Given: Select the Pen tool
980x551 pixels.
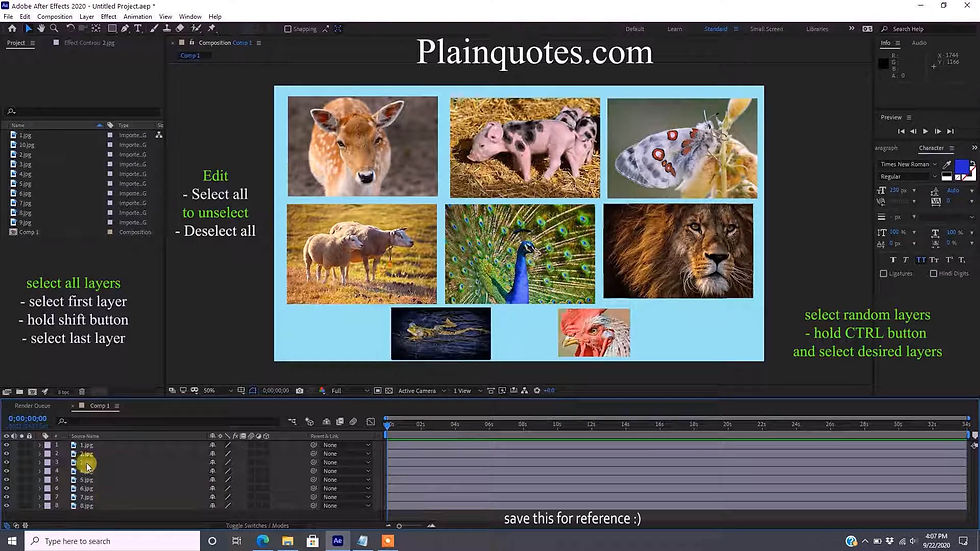Looking at the screenshot, I should coord(126,29).
